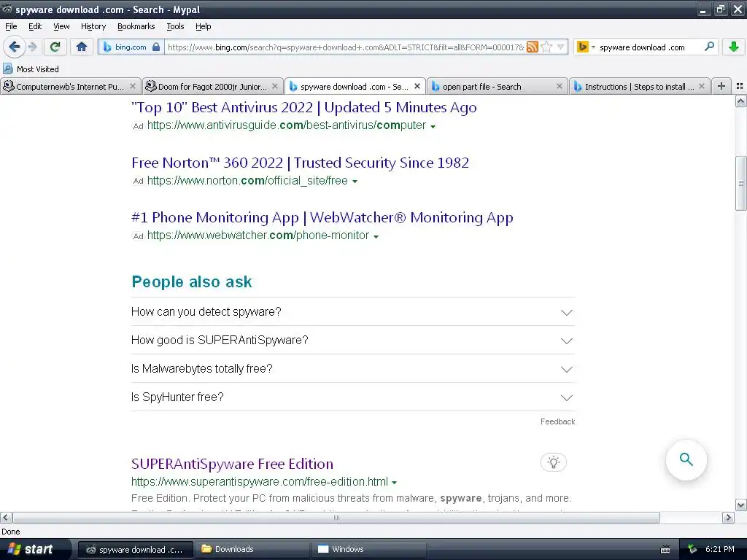The image size is (747, 560).
Task: Click the vertical scrollbar thumb
Action: pyautogui.click(x=740, y=183)
